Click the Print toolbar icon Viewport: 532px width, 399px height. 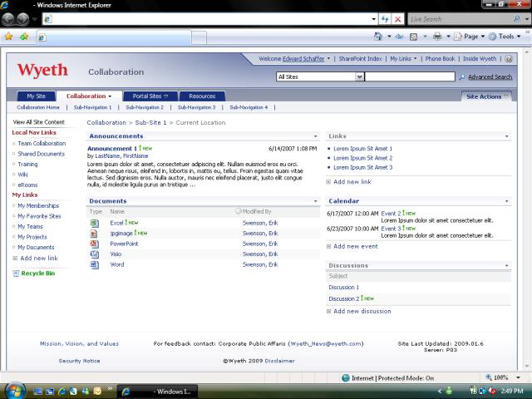[x=437, y=37]
